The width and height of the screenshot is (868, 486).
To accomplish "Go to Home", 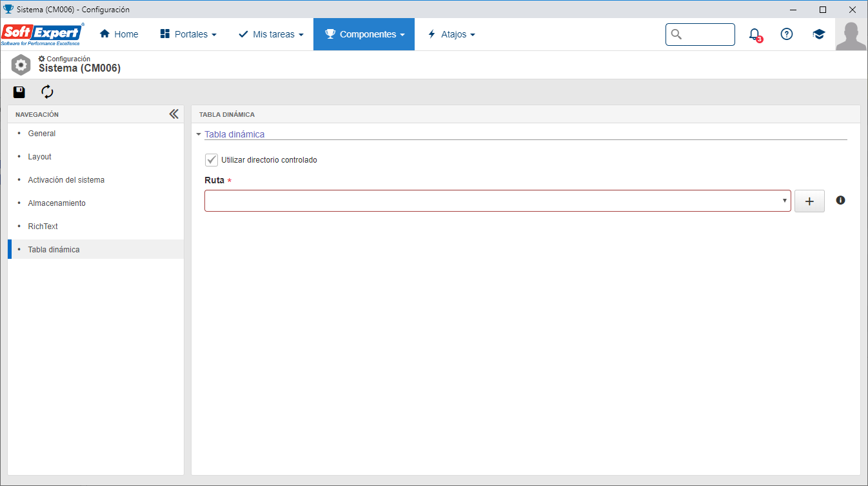I will coord(119,34).
